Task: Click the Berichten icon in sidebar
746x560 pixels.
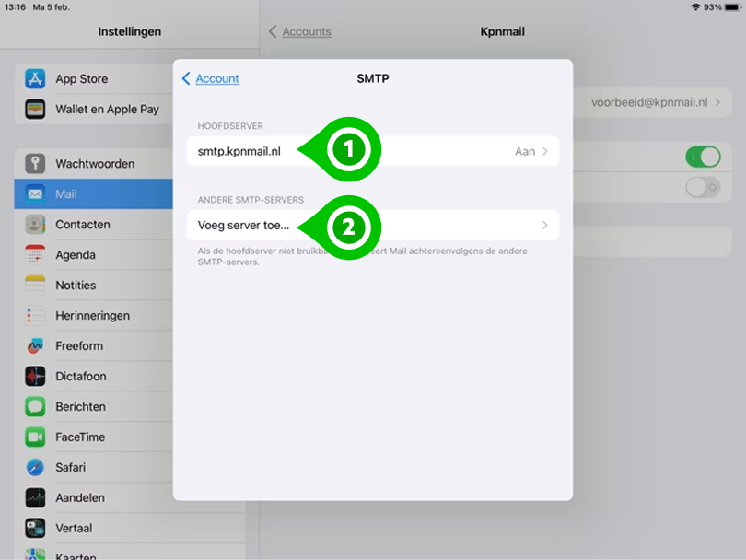Action: click(x=33, y=406)
